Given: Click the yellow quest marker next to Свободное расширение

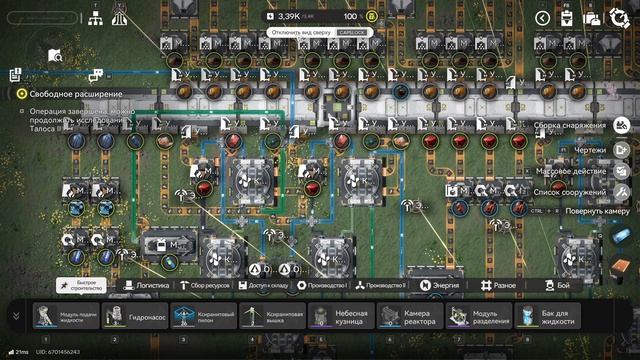Looking at the screenshot, I should click(x=21, y=94).
